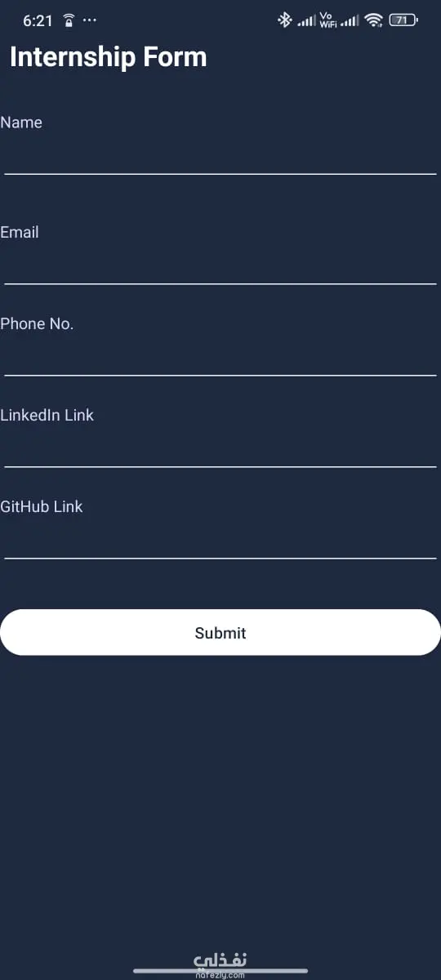Screen dimensions: 441x980
Task: Tap the Email field label
Action: 20,232
